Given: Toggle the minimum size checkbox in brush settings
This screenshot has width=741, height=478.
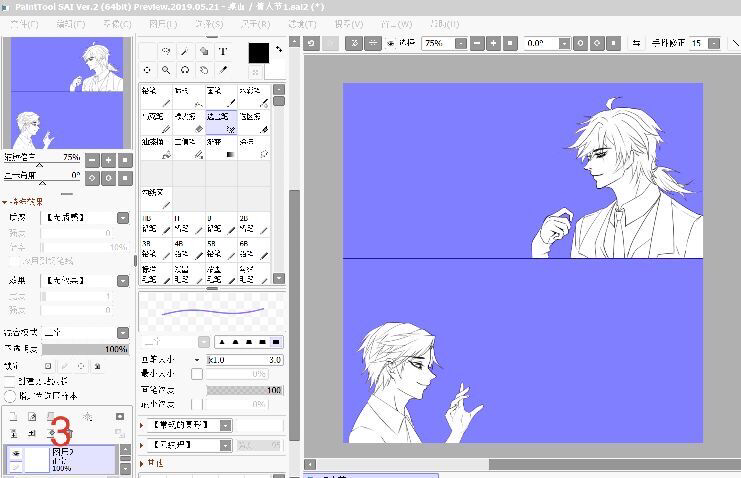Looking at the screenshot, I should click(197, 373).
